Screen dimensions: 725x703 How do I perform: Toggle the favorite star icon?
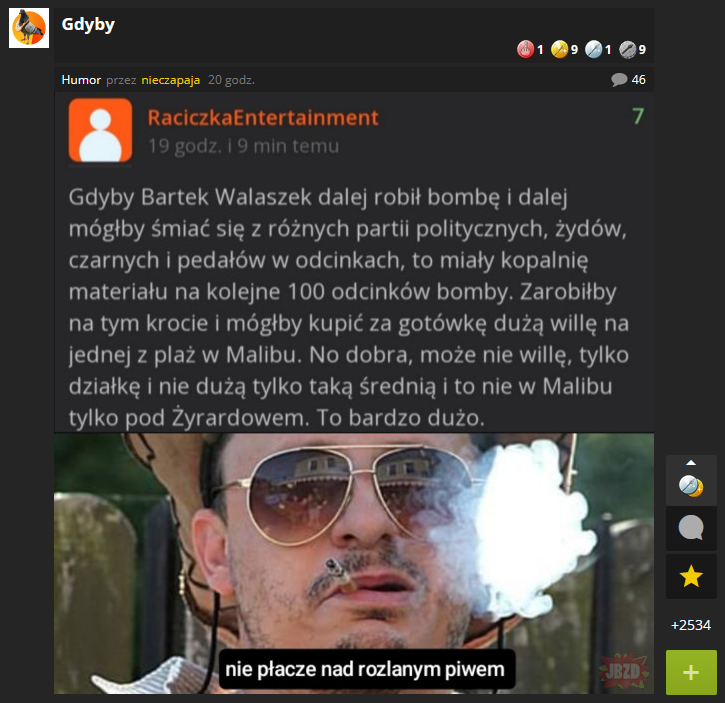[691, 577]
